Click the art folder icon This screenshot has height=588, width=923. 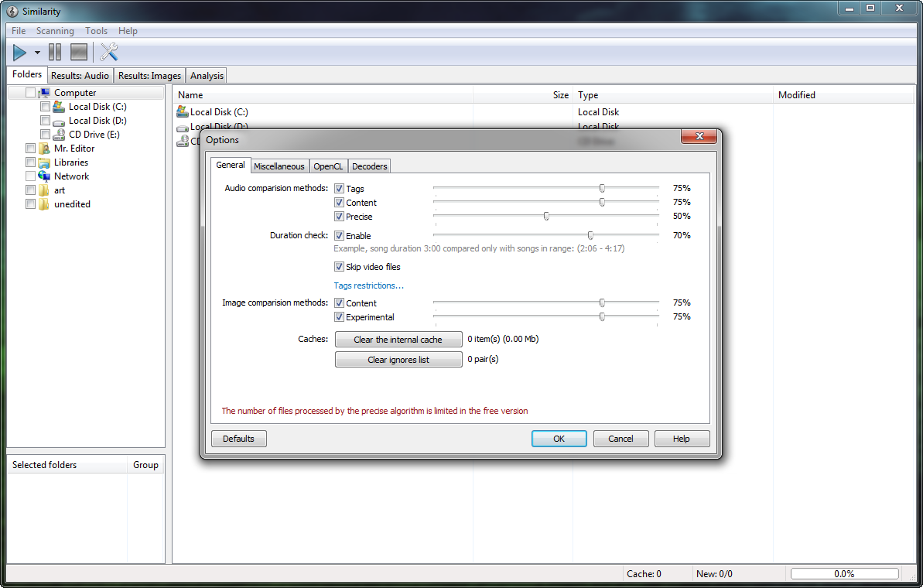point(44,190)
